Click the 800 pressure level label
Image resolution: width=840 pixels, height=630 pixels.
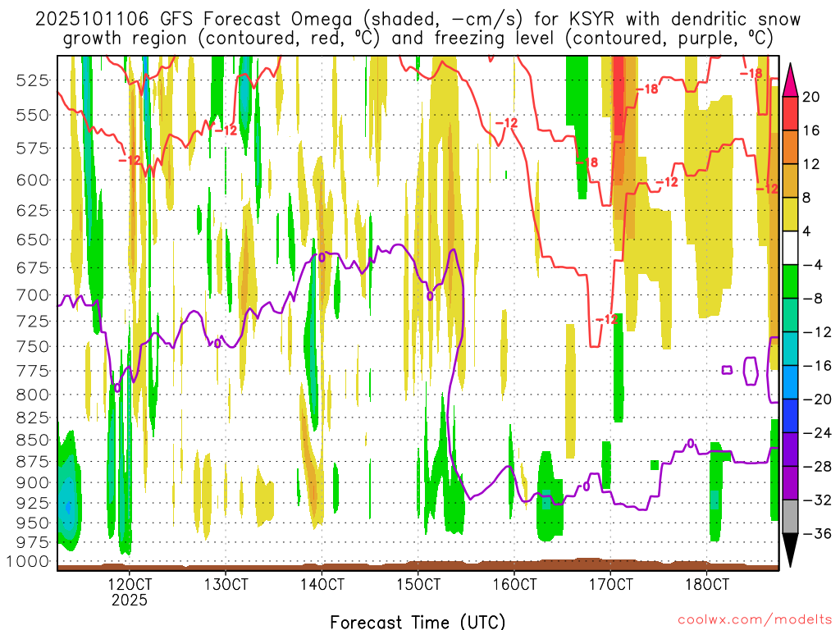(x=33, y=395)
